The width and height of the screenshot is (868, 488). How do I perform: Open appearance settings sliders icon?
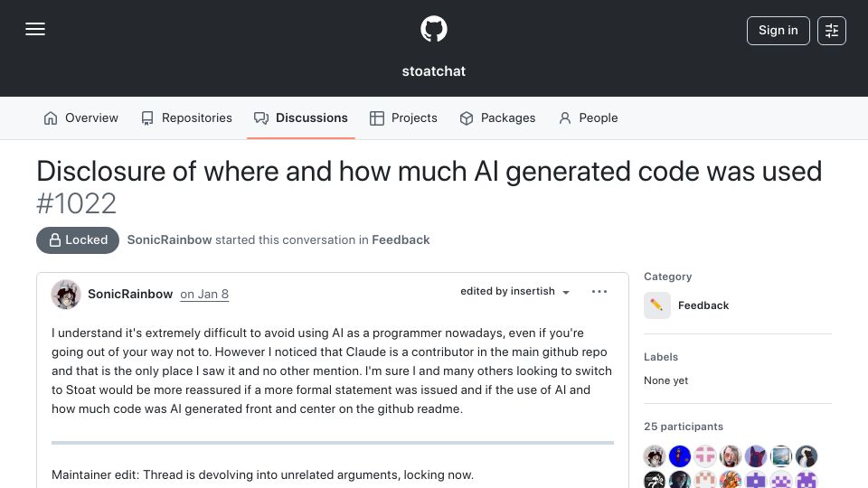(832, 31)
